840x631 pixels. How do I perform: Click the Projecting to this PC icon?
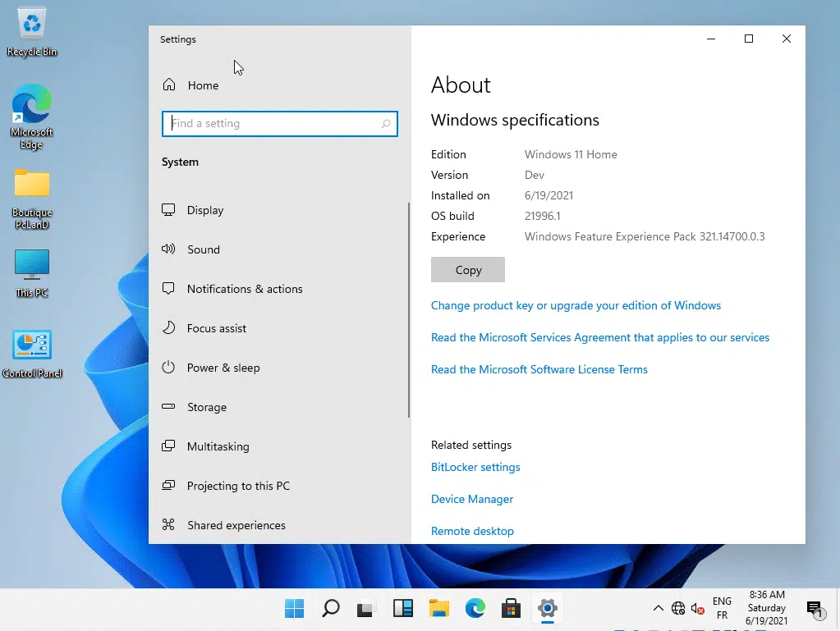point(168,485)
